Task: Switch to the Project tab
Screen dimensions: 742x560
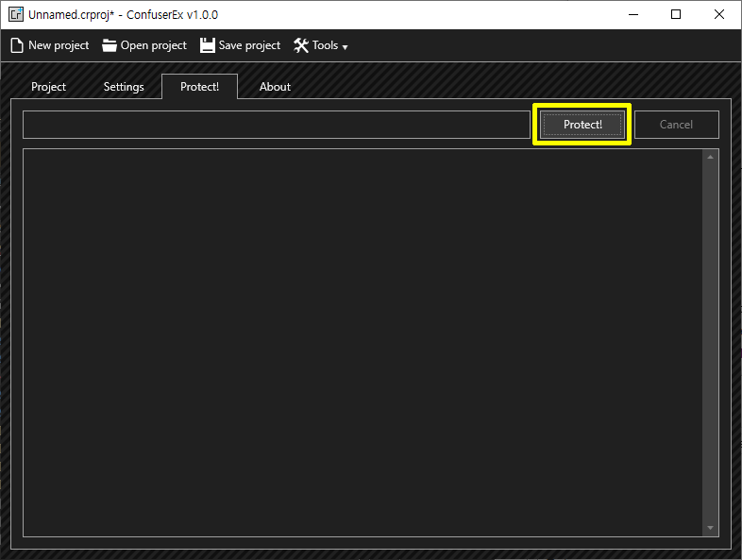Action: [x=48, y=87]
